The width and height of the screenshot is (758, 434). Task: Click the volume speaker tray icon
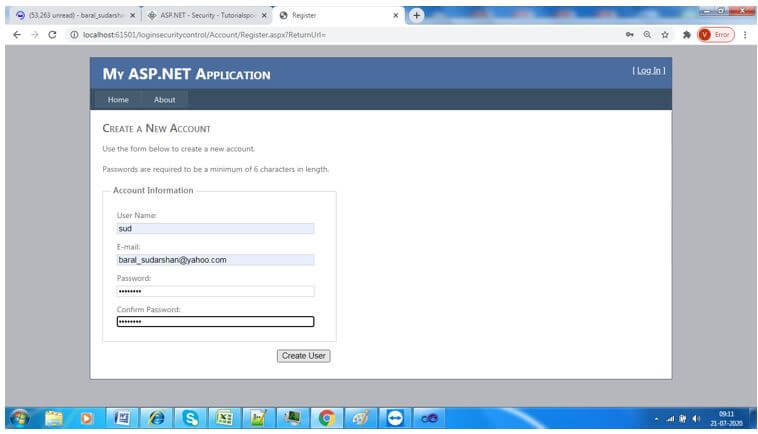[x=696, y=419]
